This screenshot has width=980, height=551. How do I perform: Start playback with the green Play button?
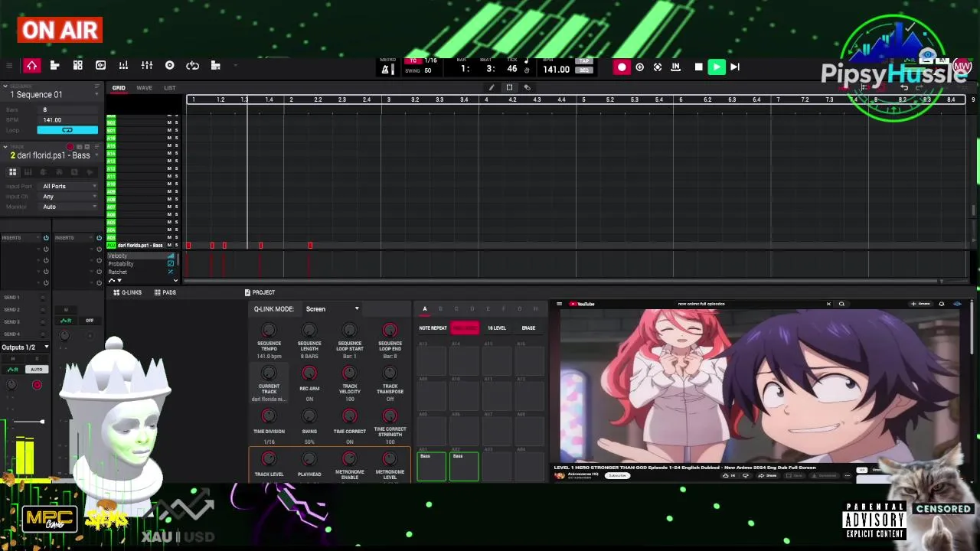pyautogui.click(x=717, y=67)
